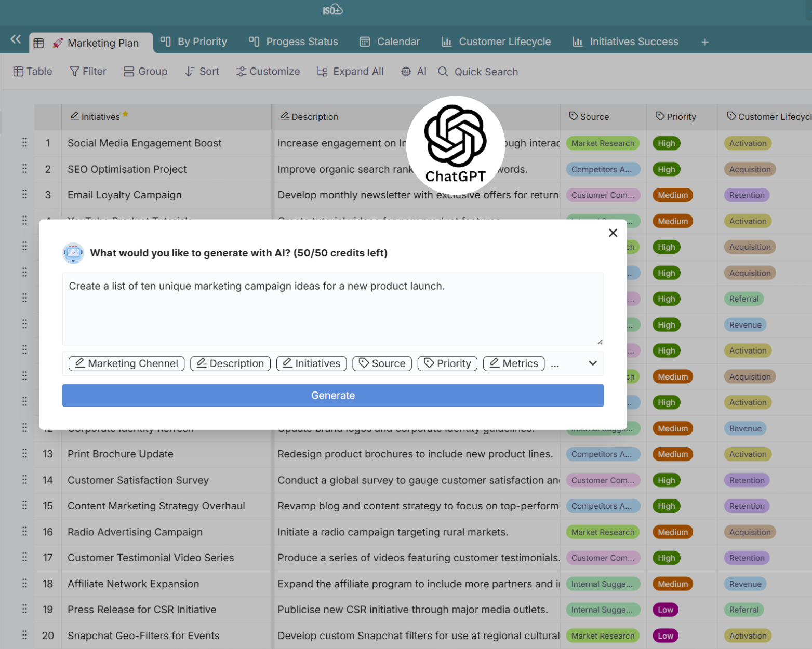The width and height of the screenshot is (812, 649).
Task: Select 'SEO Optimisation Project' initiative cell
Action: click(166, 169)
